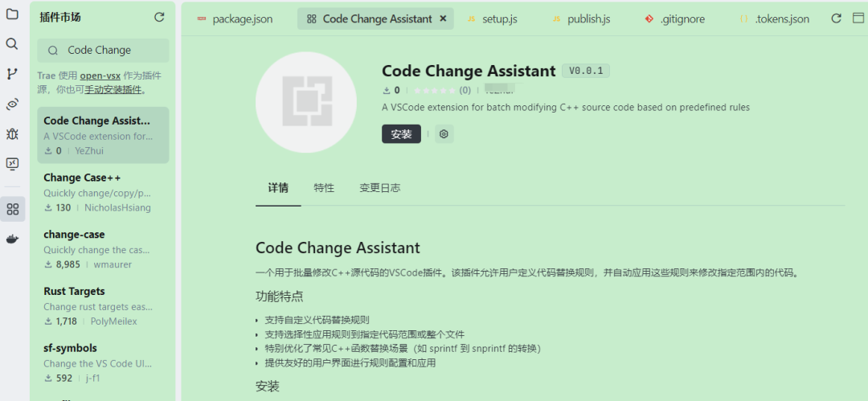Click the 安装 install button
The width and height of the screenshot is (868, 401).
401,134
